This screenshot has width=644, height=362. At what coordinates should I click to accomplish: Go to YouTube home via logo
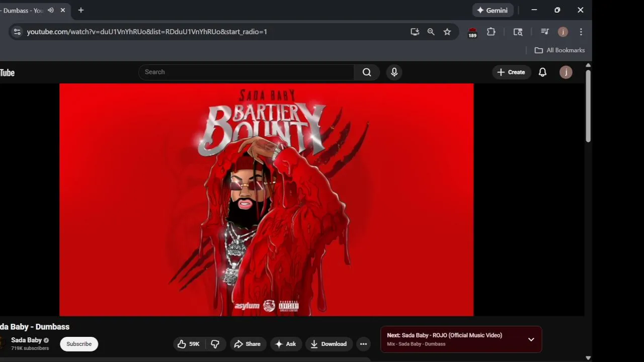[7, 72]
